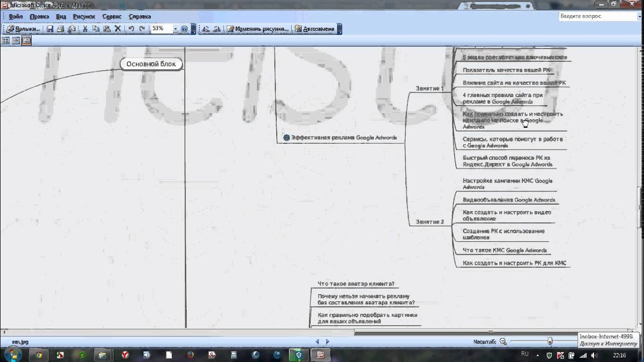Image resolution: width=644 pixels, height=362 pixels.
Task: Click the Save floppy disk icon
Action: click(x=50, y=29)
